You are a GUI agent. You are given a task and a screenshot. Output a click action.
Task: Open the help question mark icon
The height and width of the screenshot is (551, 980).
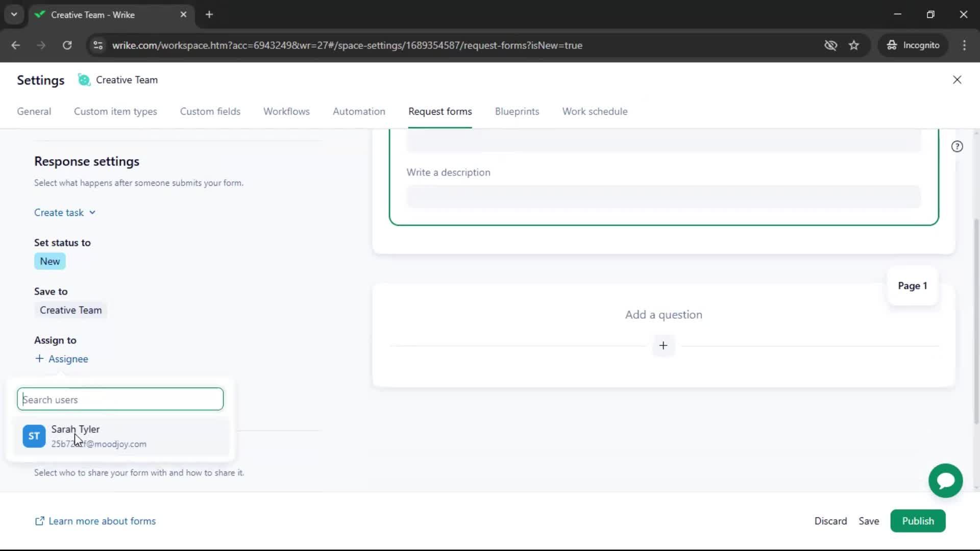pos(957,146)
